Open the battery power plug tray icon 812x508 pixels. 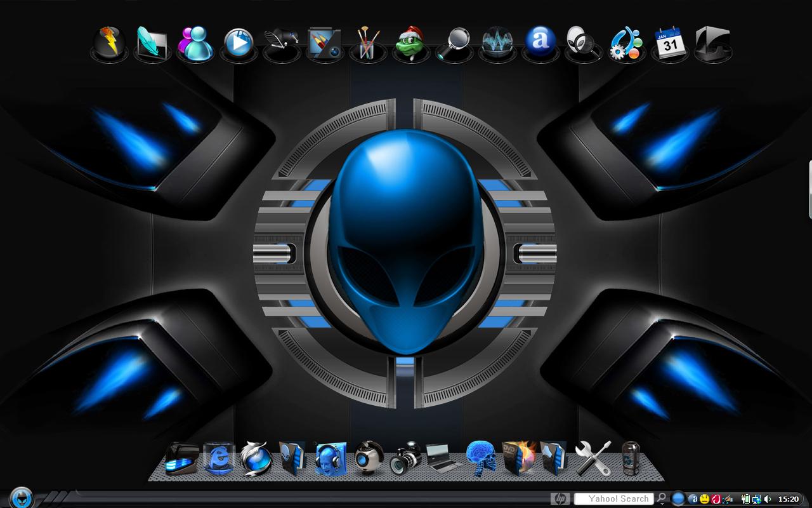(x=746, y=499)
